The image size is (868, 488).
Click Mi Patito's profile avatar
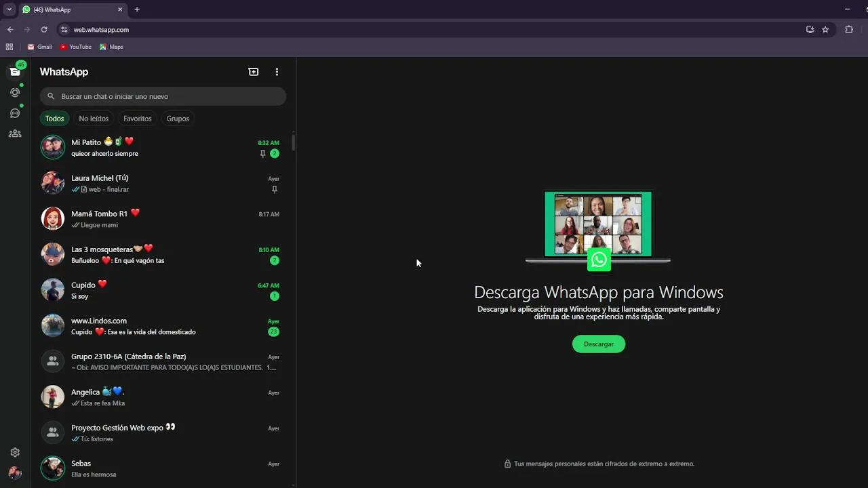[x=53, y=147]
